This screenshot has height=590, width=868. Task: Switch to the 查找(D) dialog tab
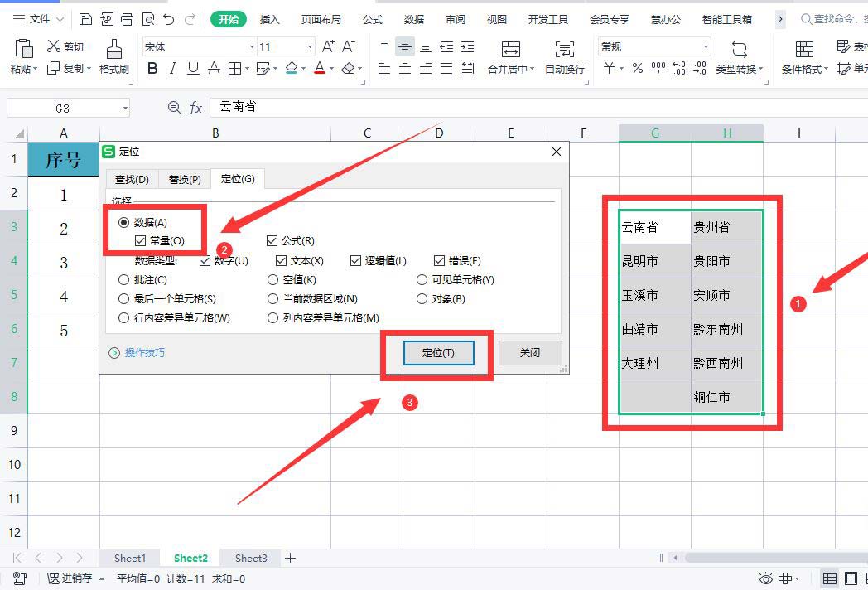click(x=132, y=180)
